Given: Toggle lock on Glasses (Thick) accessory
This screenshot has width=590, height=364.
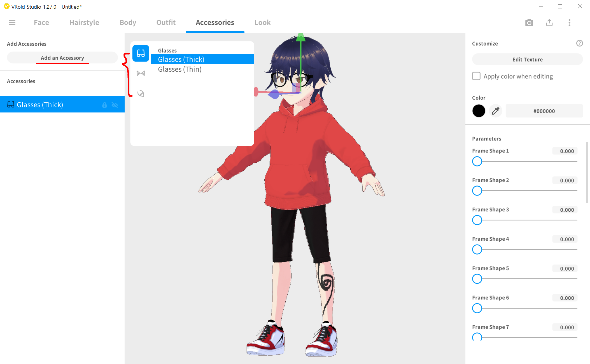Looking at the screenshot, I should pyautogui.click(x=104, y=105).
